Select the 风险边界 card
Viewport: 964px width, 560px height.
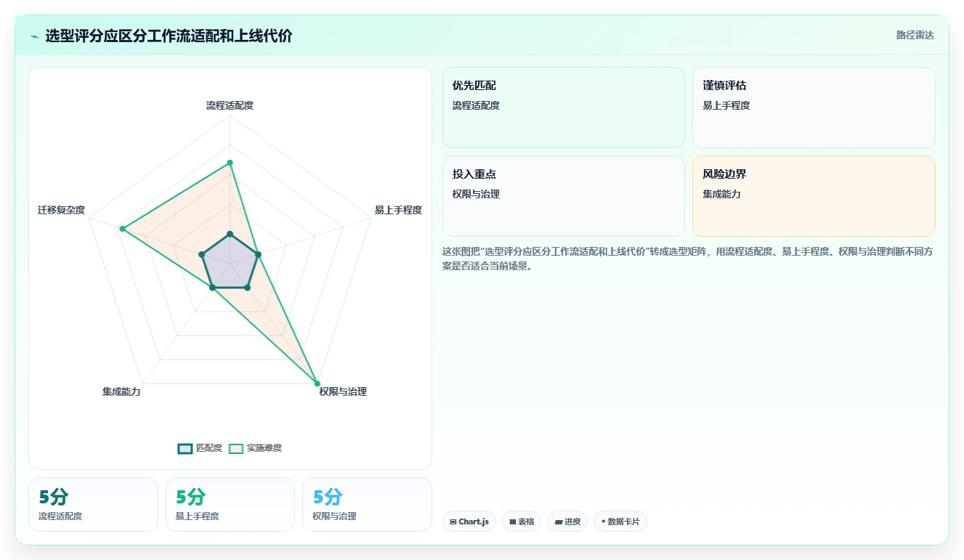[x=814, y=196]
